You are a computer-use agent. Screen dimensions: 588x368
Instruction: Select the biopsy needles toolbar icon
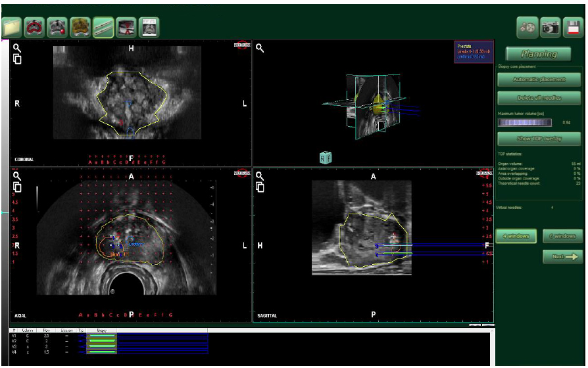(103, 27)
